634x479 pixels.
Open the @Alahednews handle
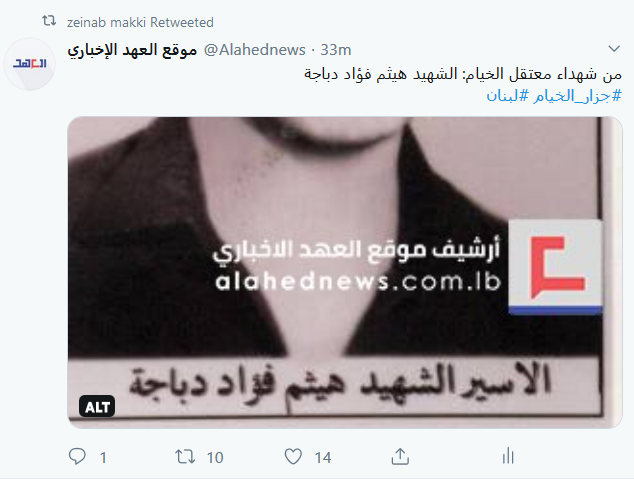click(255, 50)
